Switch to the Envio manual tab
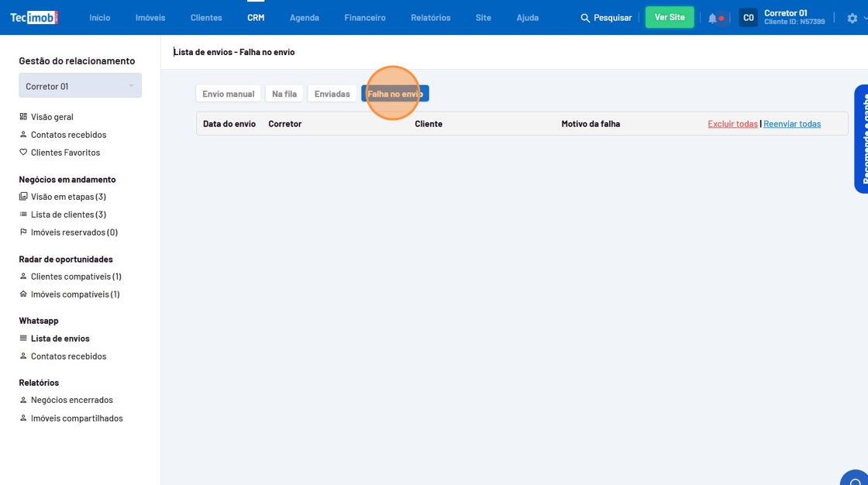Image resolution: width=868 pixels, height=485 pixels. [x=228, y=94]
